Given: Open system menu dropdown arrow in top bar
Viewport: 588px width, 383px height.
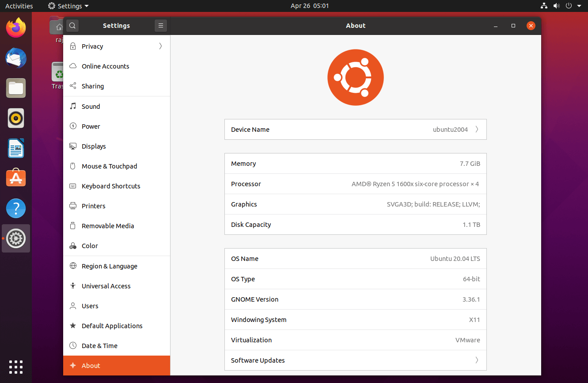Looking at the screenshot, I should (579, 6).
